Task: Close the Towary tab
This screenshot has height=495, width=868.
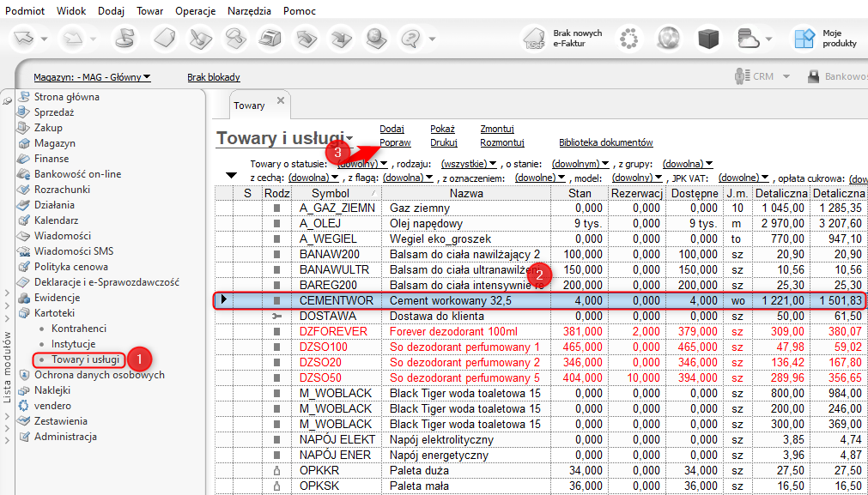Action: pyautogui.click(x=280, y=101)
